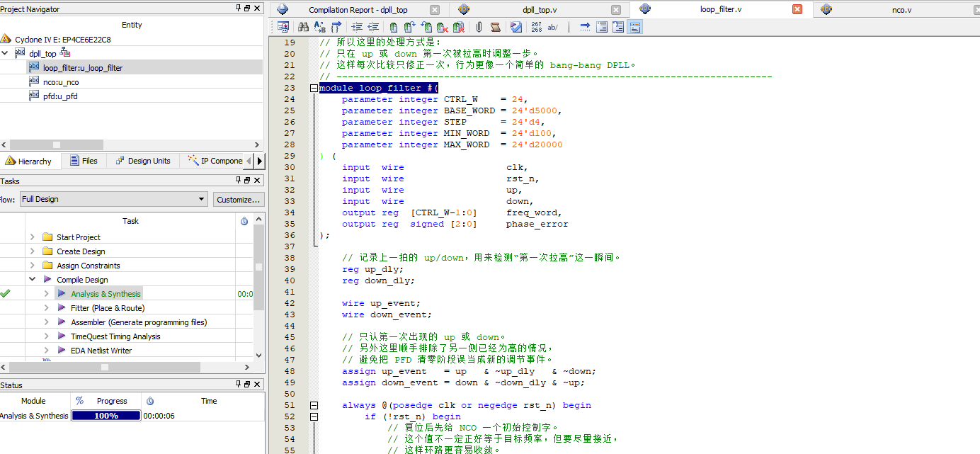Toggle the ab/ show whitespace icon

tap(552, 27)
